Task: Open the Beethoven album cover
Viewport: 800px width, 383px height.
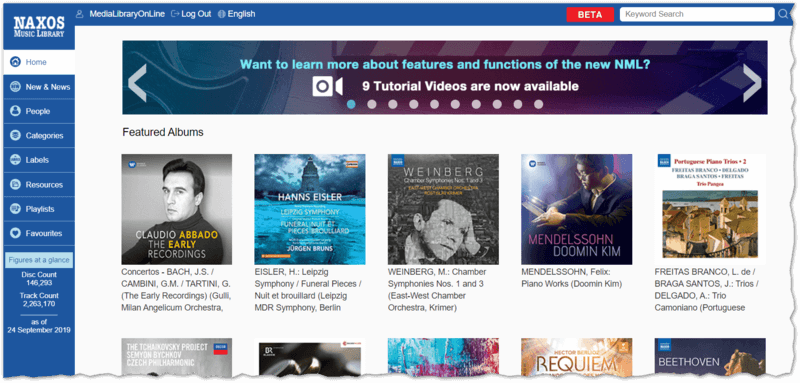Action: pos(710,357)
